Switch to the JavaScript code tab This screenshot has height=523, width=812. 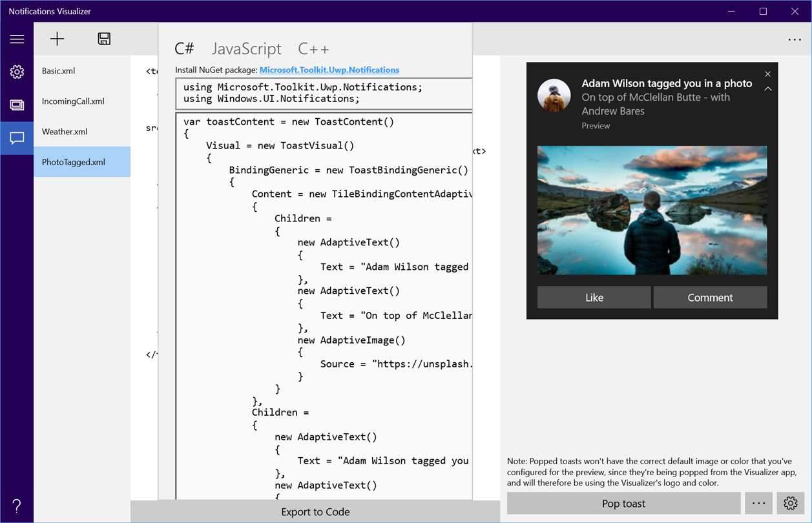(x=247, y=49)
